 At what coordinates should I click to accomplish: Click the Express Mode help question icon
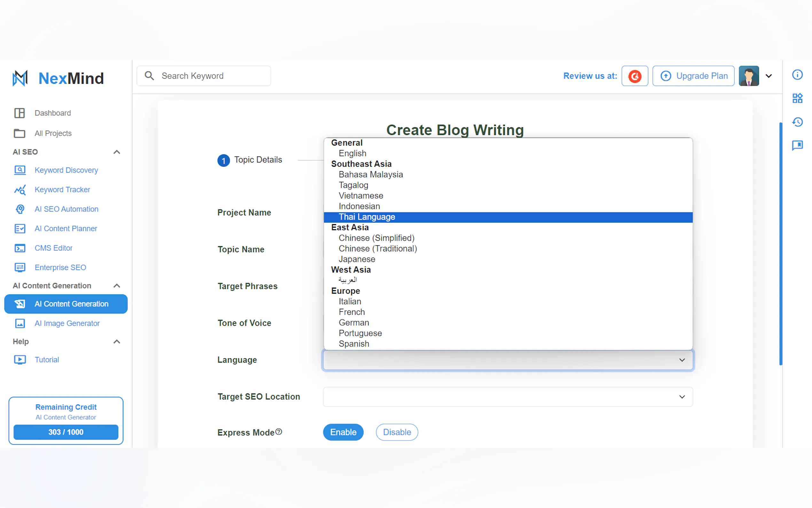(x=278, y=432)
